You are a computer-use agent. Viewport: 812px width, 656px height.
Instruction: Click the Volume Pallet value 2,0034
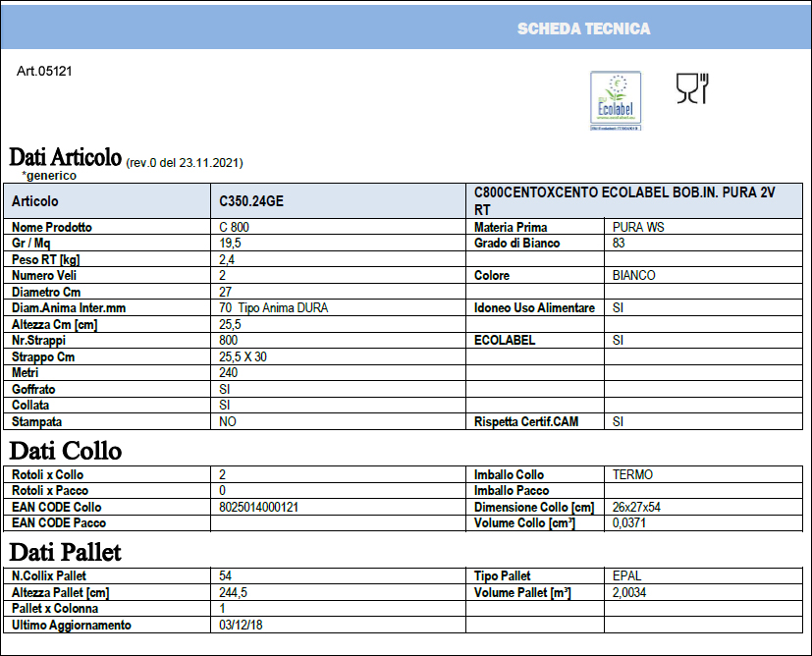coord(629,592)
